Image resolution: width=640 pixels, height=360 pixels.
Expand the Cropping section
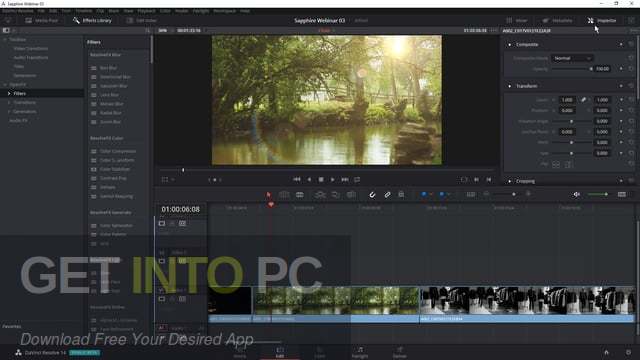509,181
